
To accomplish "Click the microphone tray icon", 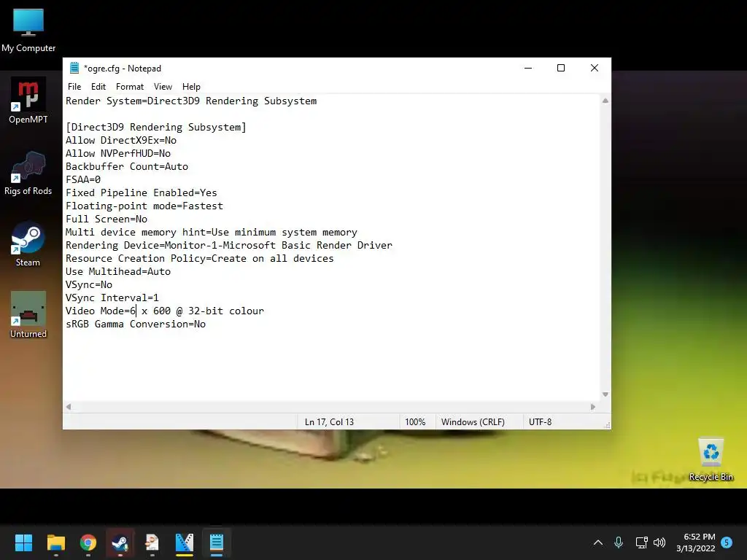I will click(619, 542).
